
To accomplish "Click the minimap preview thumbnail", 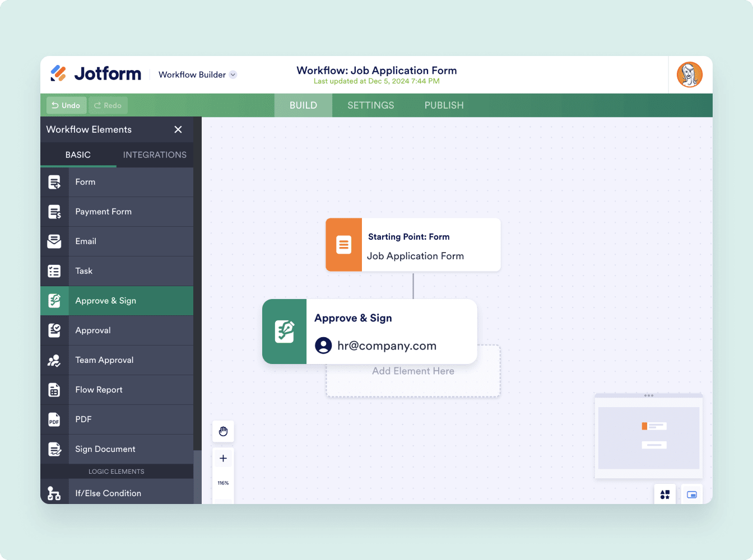I will click(649, 437).
